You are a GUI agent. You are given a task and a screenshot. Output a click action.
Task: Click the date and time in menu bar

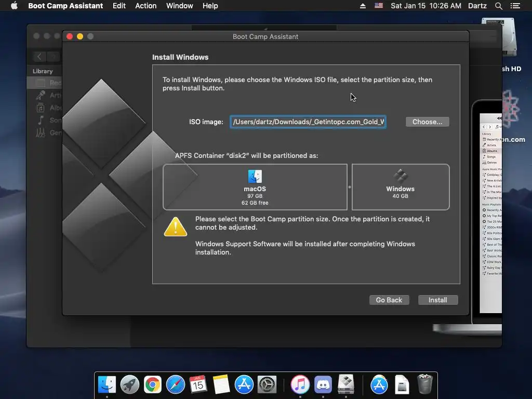(x=426, y=6)
